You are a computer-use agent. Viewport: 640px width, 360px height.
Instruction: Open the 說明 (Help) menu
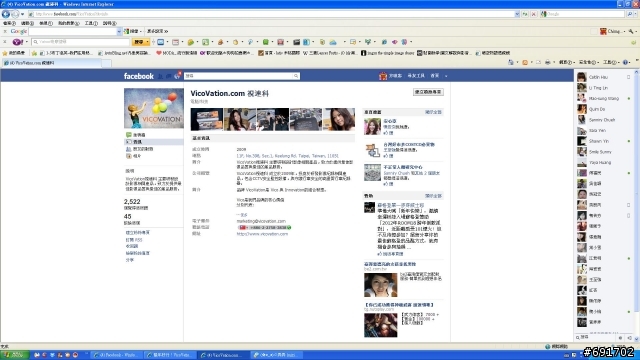click(109, 23)
